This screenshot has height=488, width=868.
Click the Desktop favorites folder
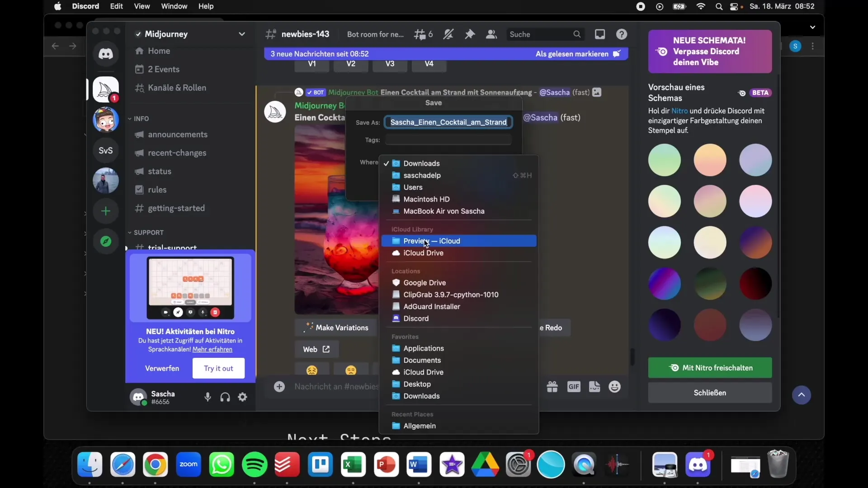[417, 384]
